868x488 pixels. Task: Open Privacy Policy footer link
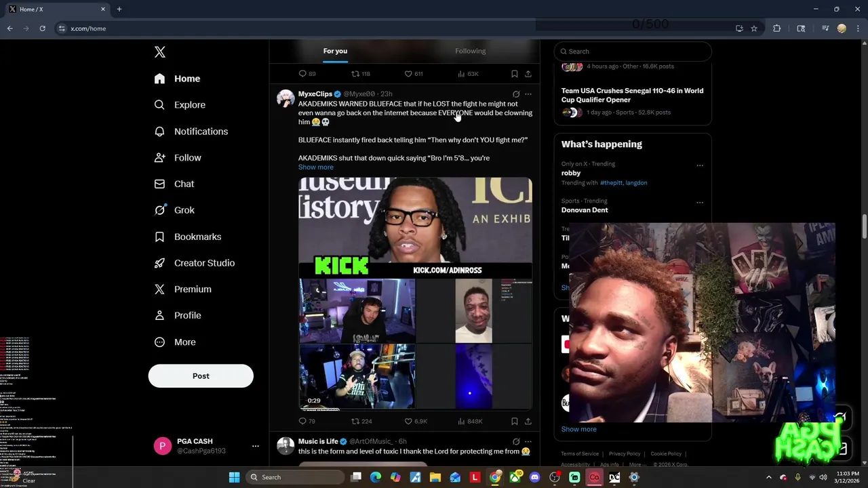coord(625,454)
